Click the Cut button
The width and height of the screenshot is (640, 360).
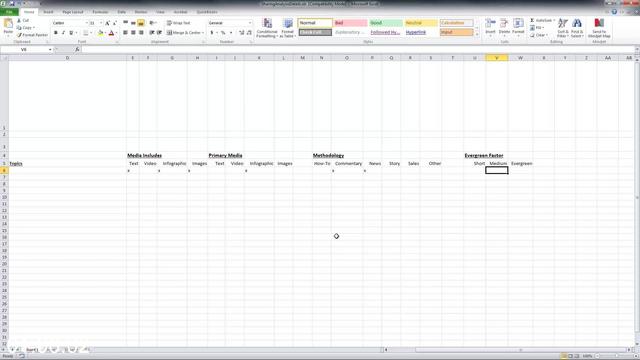(23, 20)
